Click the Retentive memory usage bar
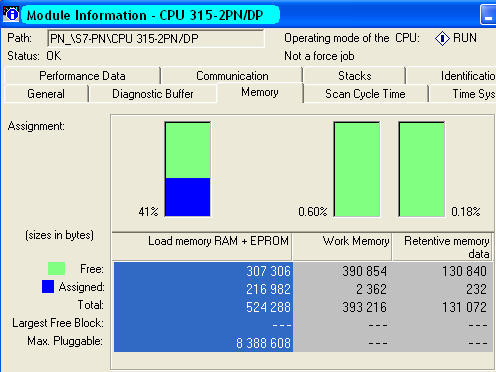496x372 pixels. pos(422,169)
